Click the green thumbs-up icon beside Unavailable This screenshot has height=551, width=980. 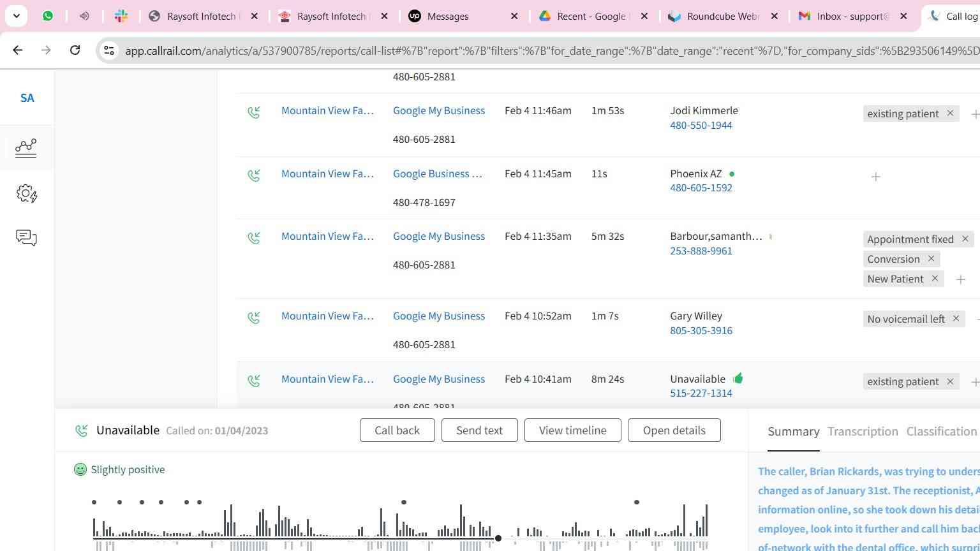(738, 378)
